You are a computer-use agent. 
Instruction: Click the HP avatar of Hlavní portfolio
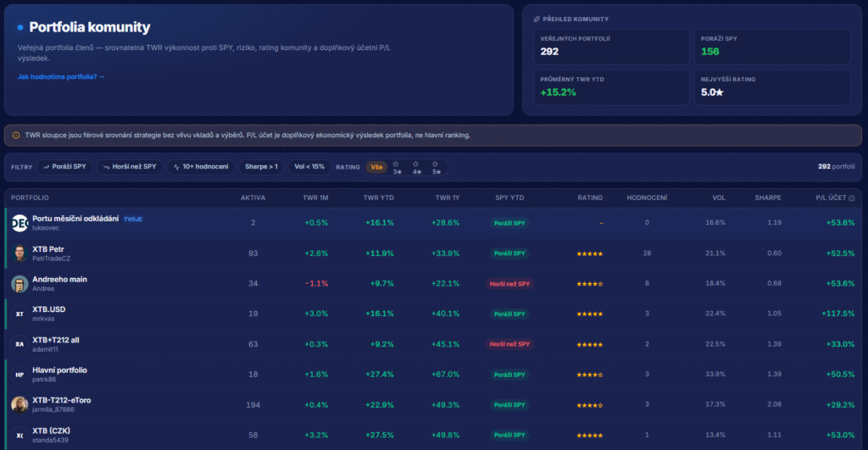pyautogui.click(x=19, y=375)
